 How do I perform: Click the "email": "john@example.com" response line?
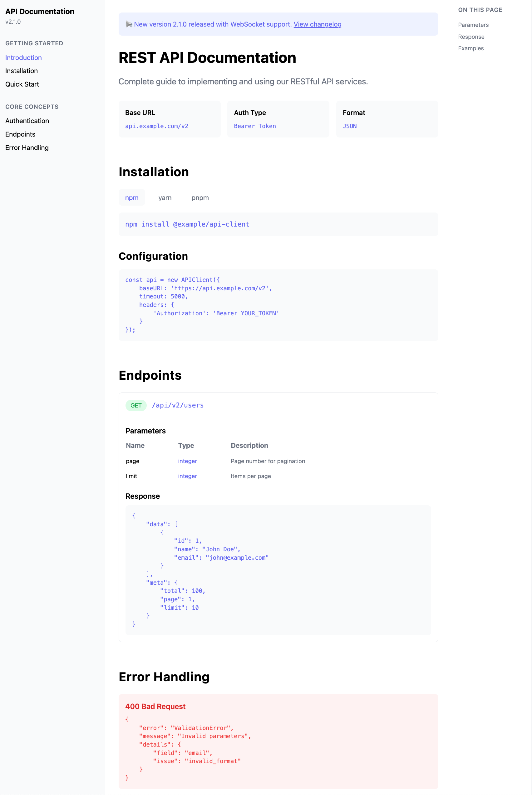[x=221, y=557]
